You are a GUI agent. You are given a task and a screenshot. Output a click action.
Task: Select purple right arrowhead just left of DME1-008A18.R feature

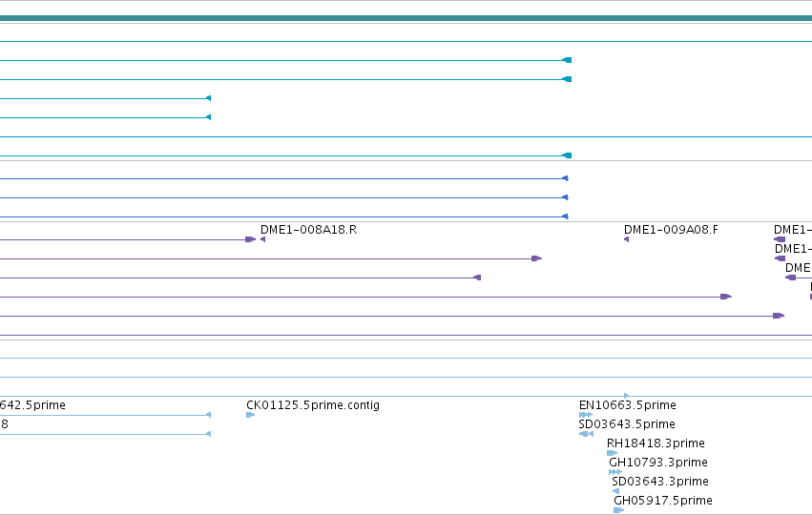point(251,239)
